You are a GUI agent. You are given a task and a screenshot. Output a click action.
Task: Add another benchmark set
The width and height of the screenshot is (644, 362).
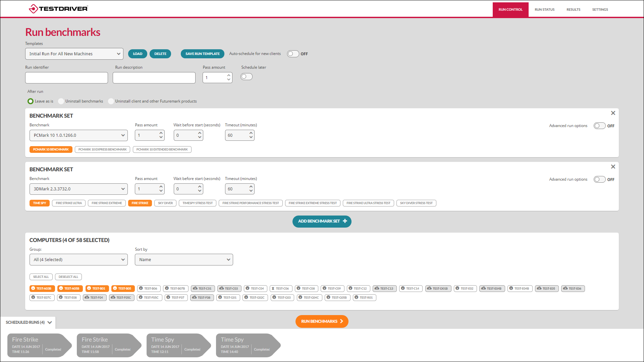[322, 222]
